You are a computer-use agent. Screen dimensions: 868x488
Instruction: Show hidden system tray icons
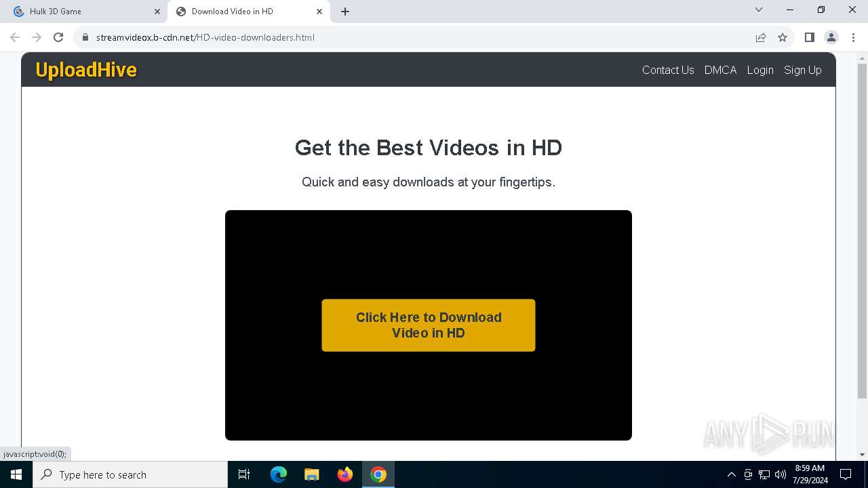point(731,474)
